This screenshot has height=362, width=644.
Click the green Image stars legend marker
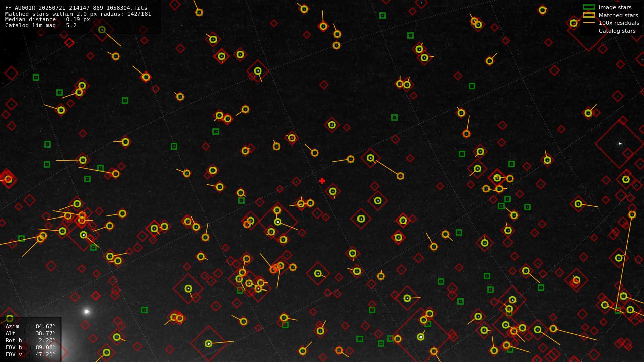coord(589,7)
